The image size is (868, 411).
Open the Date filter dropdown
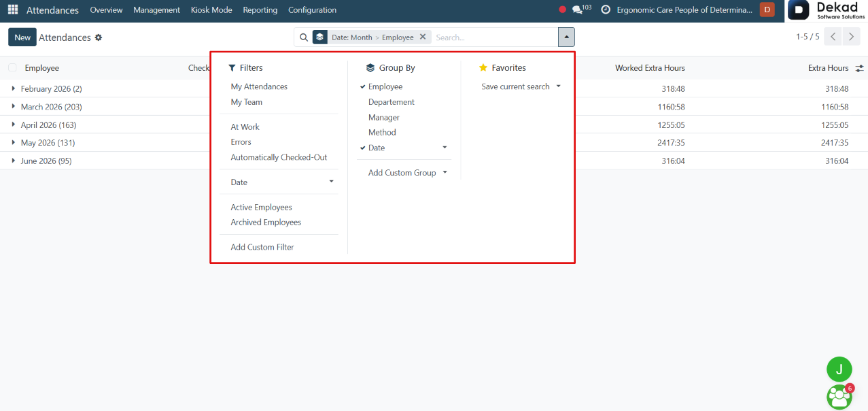pyautogui.click(x=282, y=182)
